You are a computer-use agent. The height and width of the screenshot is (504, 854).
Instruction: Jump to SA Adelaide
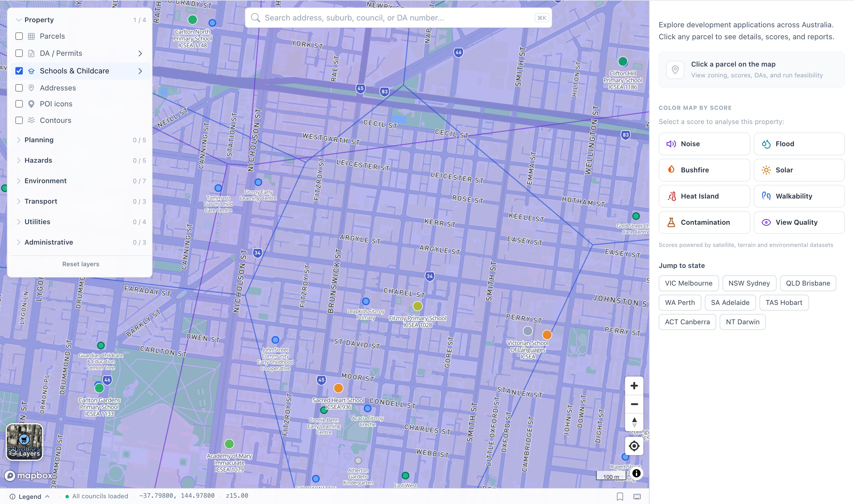[730, 303]
